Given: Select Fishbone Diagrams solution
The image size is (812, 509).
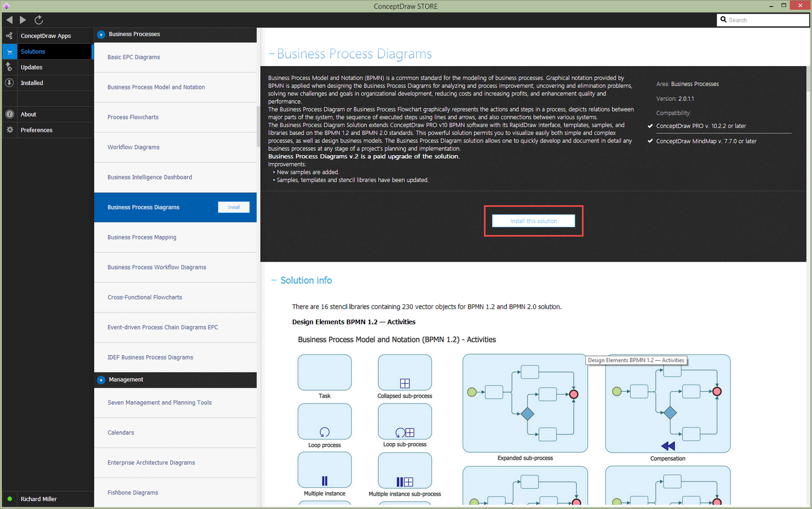Looking at the screenshot, I should coord(175,493).
